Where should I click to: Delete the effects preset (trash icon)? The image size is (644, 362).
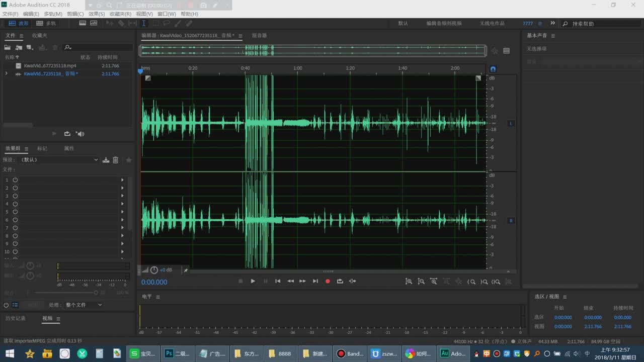click(x=115, y=160)
